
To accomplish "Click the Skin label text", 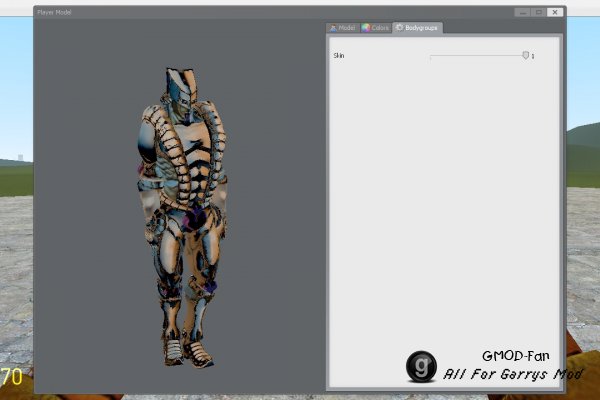I will coord(339,56).
